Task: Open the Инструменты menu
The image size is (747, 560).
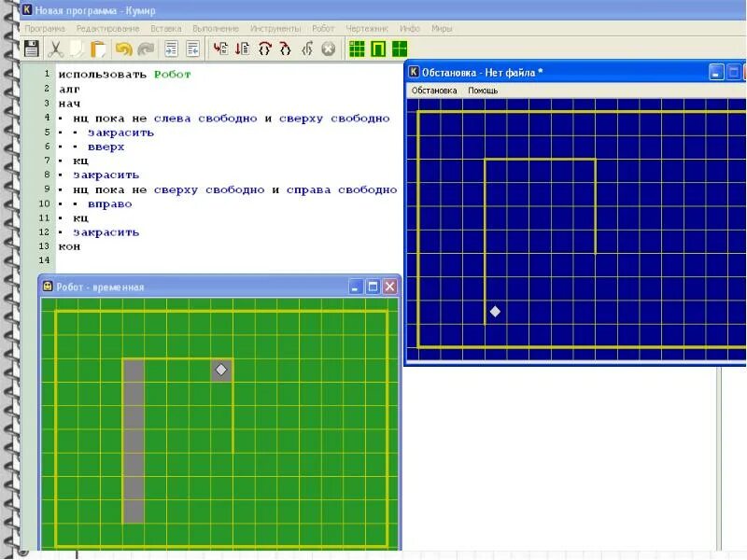Action: pyautogui.click(x=275, y=29)
